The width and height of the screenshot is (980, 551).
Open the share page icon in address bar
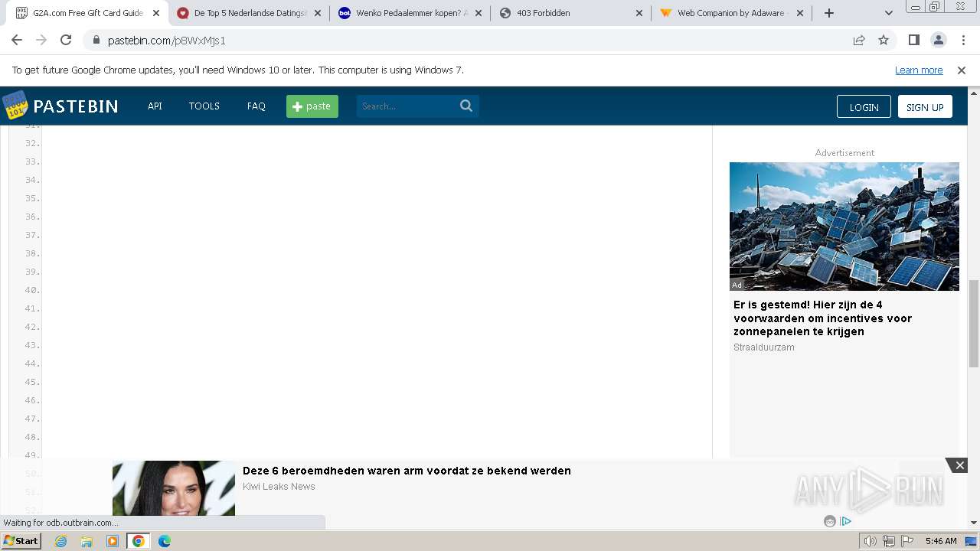pos(859,41)
